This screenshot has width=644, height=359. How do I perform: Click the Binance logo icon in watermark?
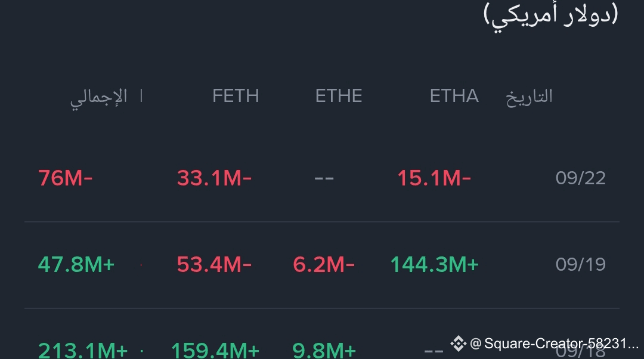458,343
